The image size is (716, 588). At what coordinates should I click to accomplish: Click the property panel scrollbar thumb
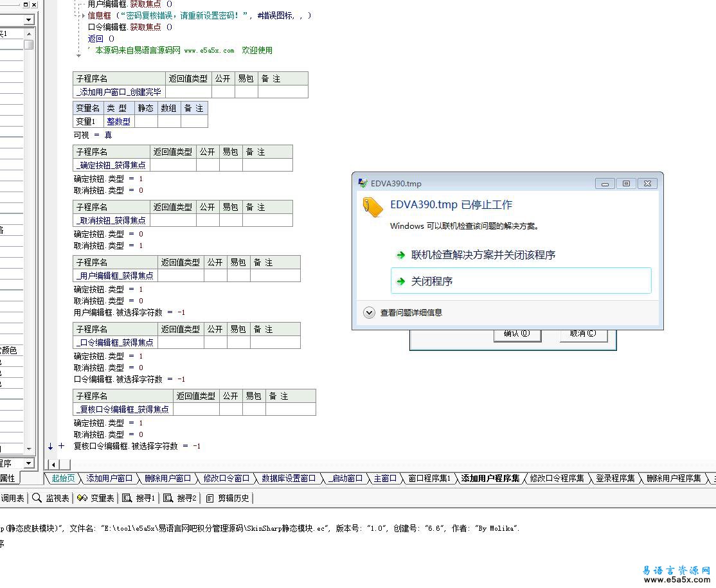(x=29, y=44)
